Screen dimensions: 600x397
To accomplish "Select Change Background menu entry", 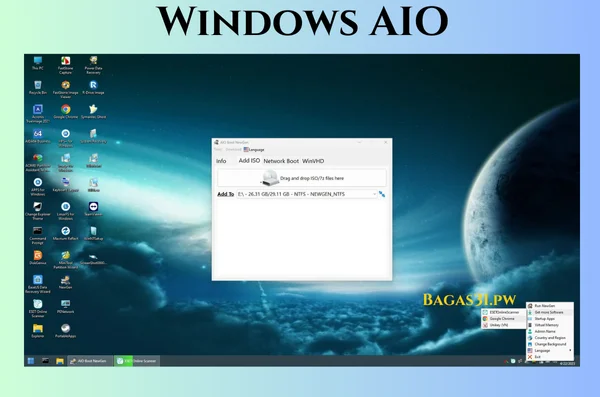I will [549, 344].
